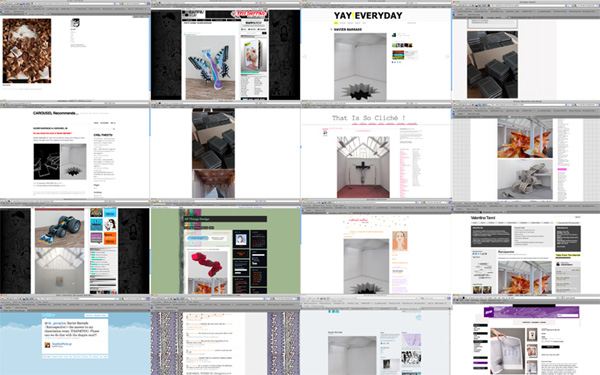600x375 pixels.
Task: Open the toy monster truck image
Action: point(59,229)
